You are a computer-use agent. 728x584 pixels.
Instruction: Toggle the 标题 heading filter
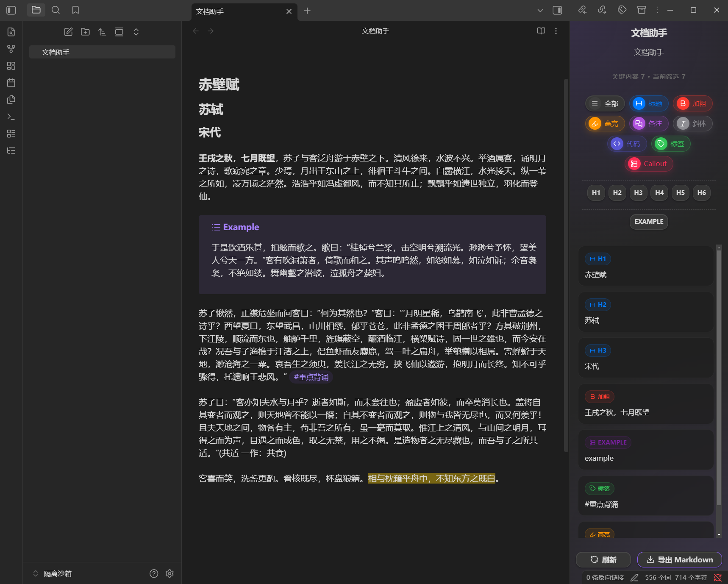[x=648, y=103]
